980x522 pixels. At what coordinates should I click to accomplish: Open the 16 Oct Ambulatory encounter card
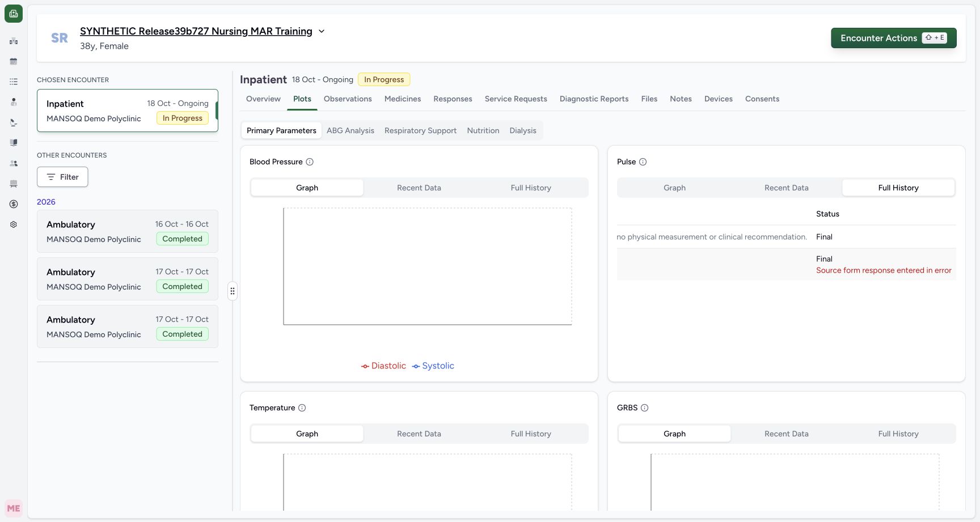tap(128, 231)
